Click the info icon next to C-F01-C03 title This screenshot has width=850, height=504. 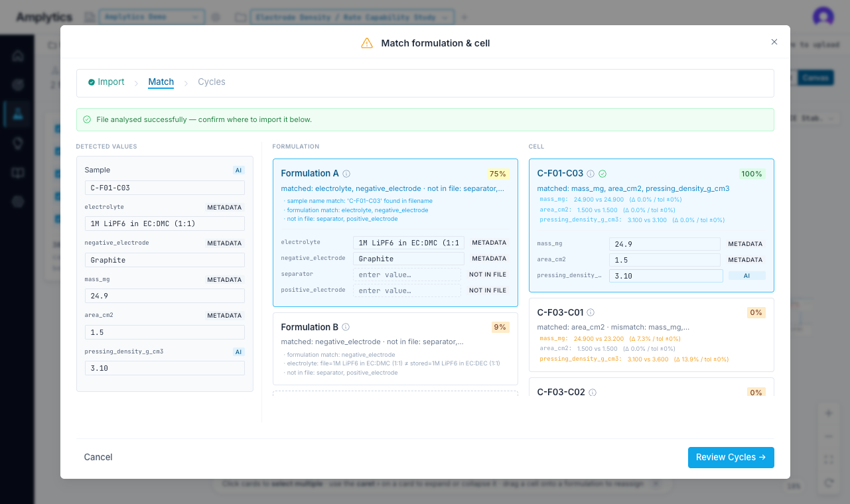click(591, 174)
